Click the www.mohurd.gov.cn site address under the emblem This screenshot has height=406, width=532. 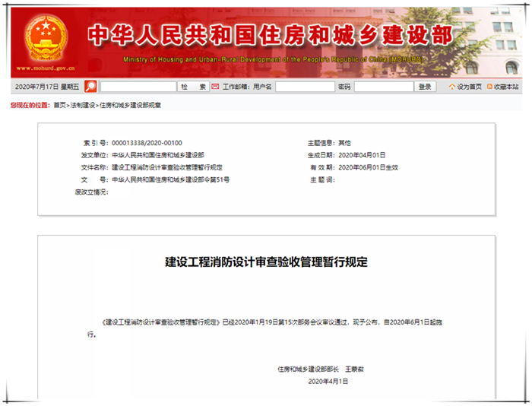click(46, 68)
